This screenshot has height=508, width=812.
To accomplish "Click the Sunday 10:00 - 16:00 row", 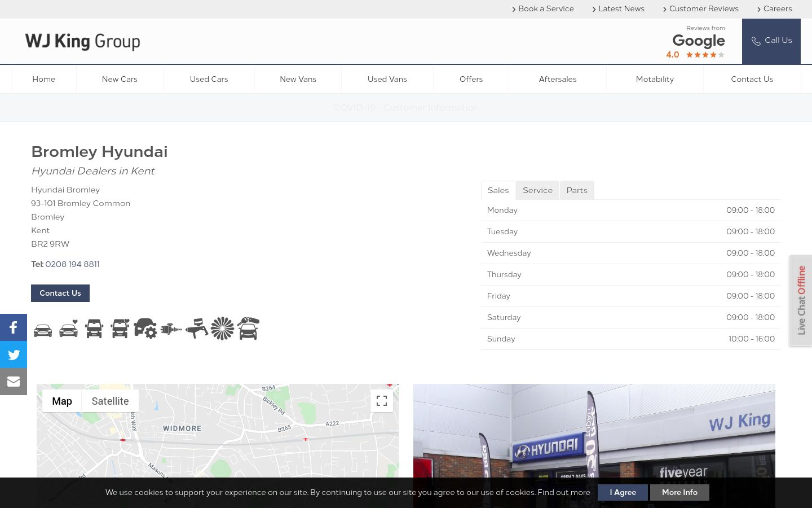I will tap(631, 339).
